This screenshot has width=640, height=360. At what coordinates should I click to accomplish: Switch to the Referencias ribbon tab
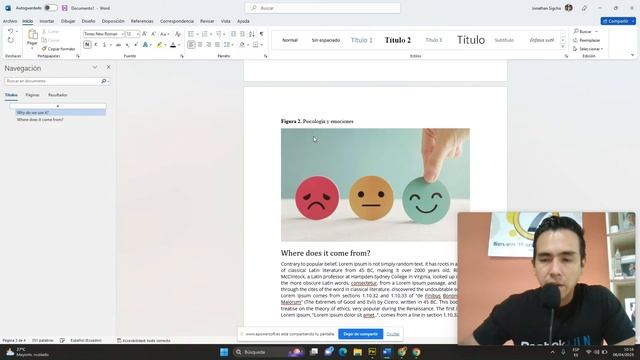(x=142, y=21)
